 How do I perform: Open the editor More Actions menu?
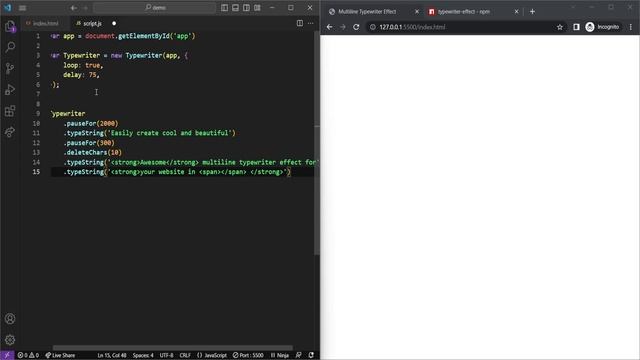click(x=311, y=23)
